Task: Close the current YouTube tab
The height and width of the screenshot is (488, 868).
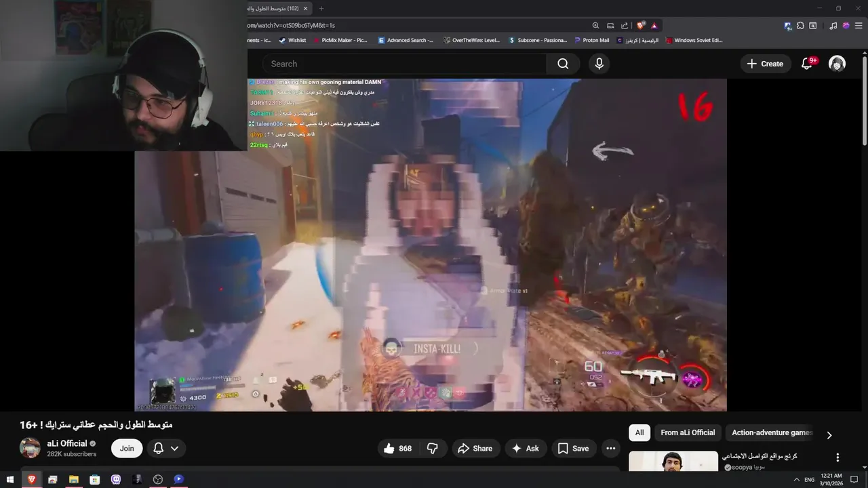Action: tap(305, 8)
